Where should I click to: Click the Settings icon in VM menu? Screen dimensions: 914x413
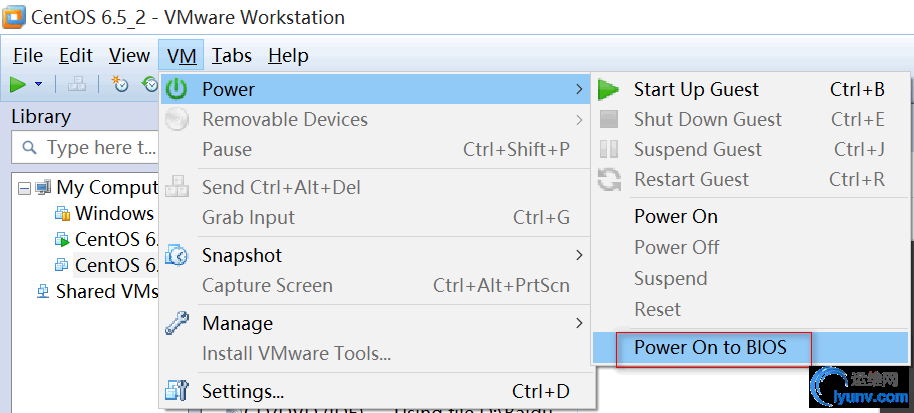pyautogui.click(x=177, y=391)
